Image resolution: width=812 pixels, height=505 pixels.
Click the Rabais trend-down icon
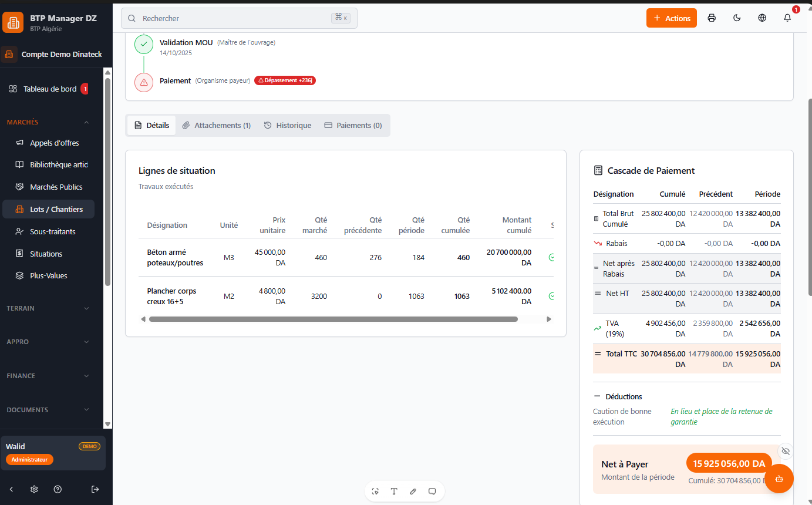pos(598,243)
